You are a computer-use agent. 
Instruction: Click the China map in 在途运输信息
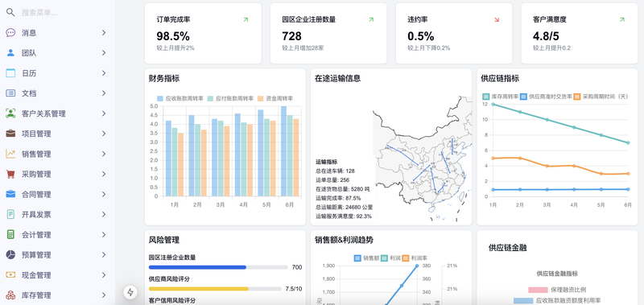coord(423,160)
